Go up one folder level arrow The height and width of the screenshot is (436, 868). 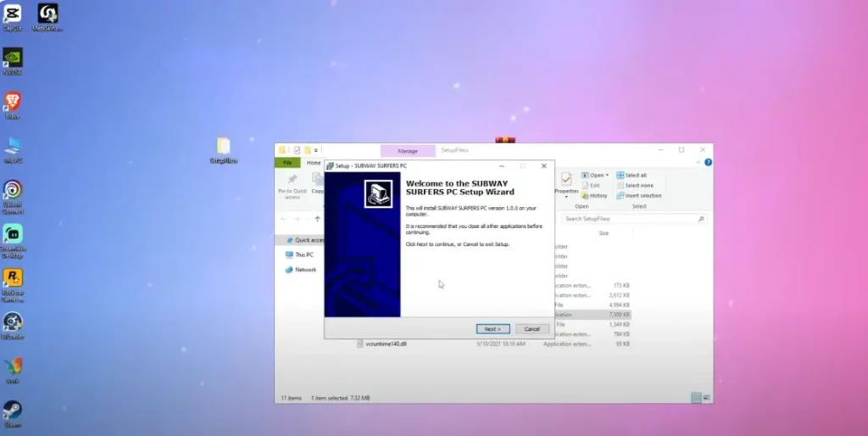click(317, 219)
